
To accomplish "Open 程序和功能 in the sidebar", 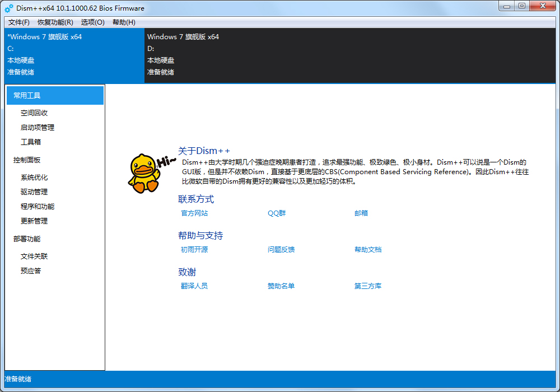I will pos(38,206).
